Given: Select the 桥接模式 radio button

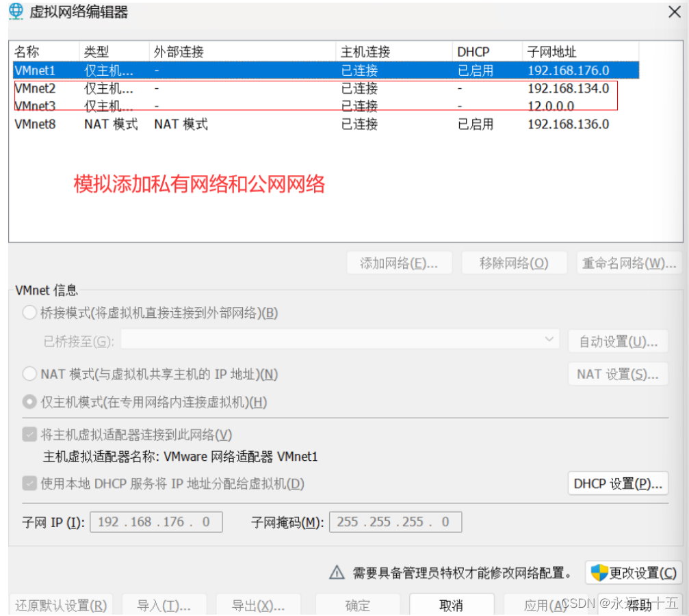Looking at the screenshot, I should pyautogui.click(x=29, y=312).
